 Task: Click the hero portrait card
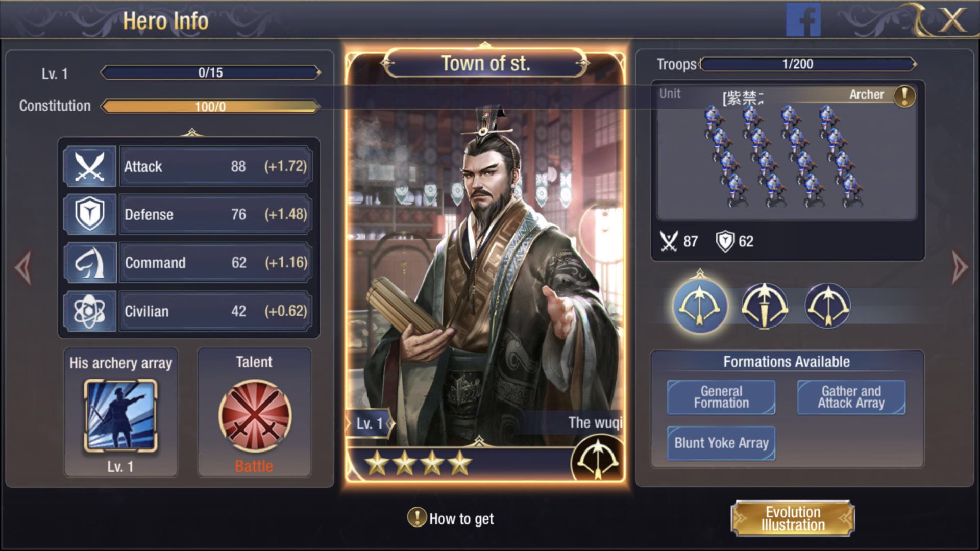tap(485, 265)
